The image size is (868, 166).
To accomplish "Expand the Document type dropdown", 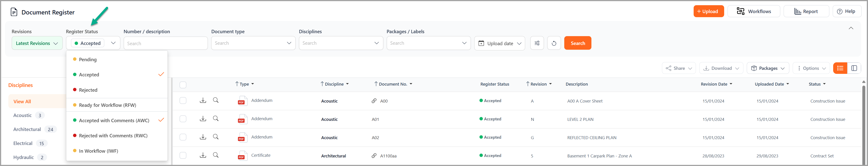I will 253,43.
